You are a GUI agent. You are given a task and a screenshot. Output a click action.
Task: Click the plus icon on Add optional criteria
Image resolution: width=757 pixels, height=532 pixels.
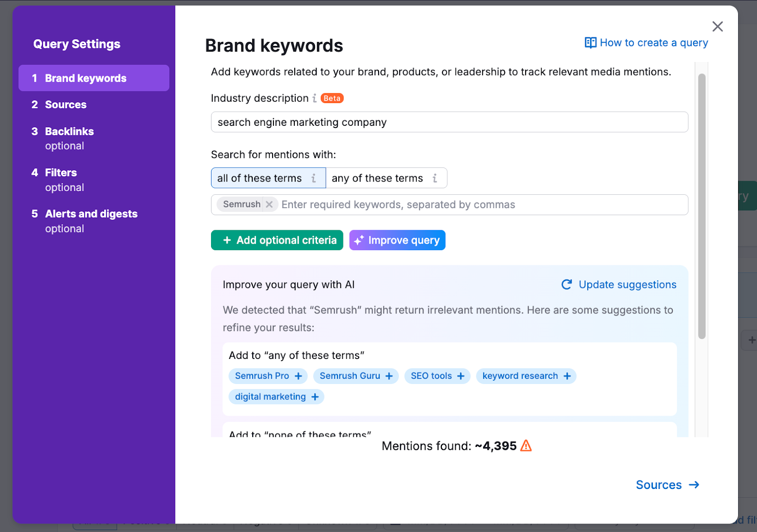click(227, 240)
